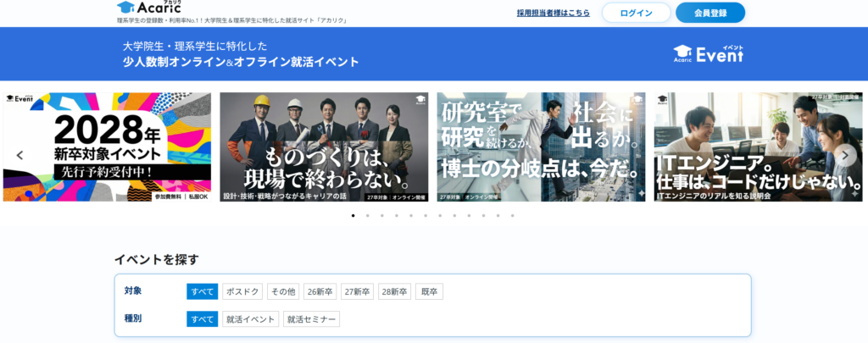Toggle the 27新卒 target filter

357,291
